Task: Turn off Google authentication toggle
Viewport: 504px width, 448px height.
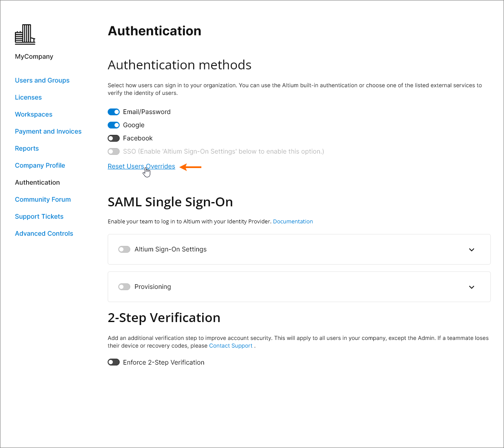Action: coord(114,125)
